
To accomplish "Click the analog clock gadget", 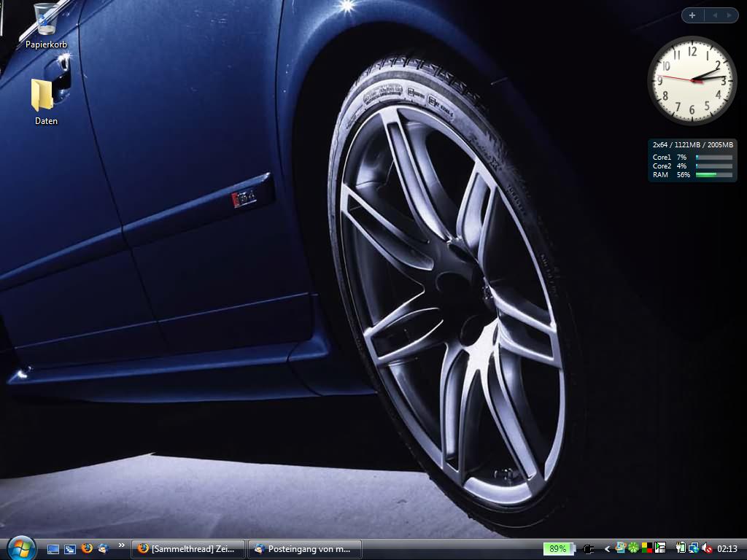I will (692, 80).
